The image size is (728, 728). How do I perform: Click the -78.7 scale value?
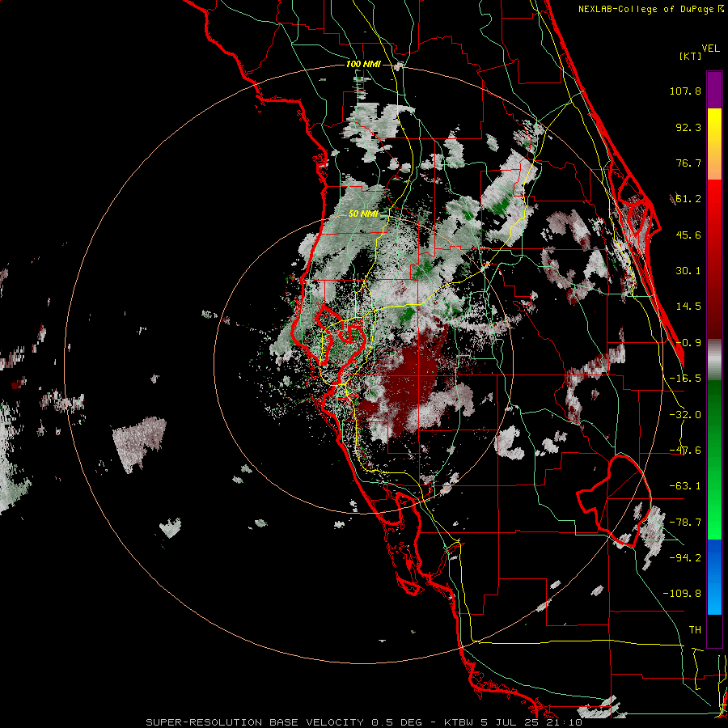point(685,523)
